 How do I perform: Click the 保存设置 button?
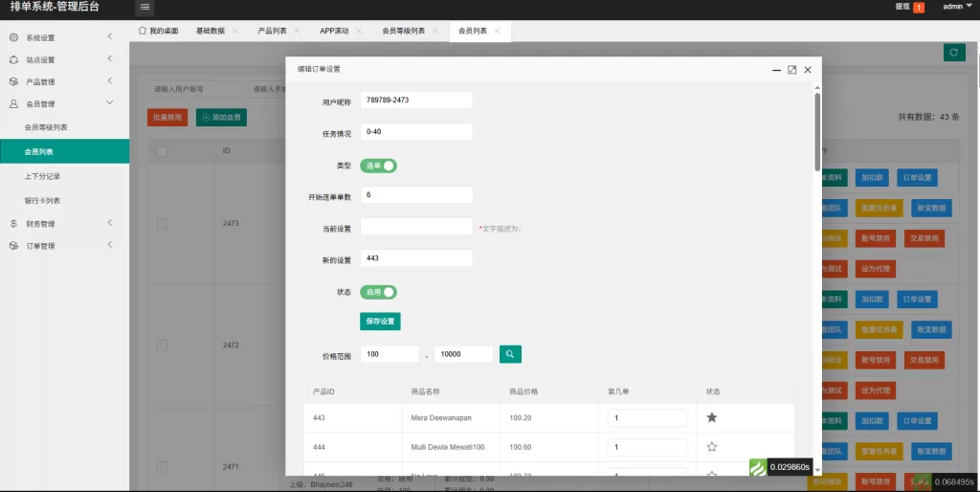point(380,322)
